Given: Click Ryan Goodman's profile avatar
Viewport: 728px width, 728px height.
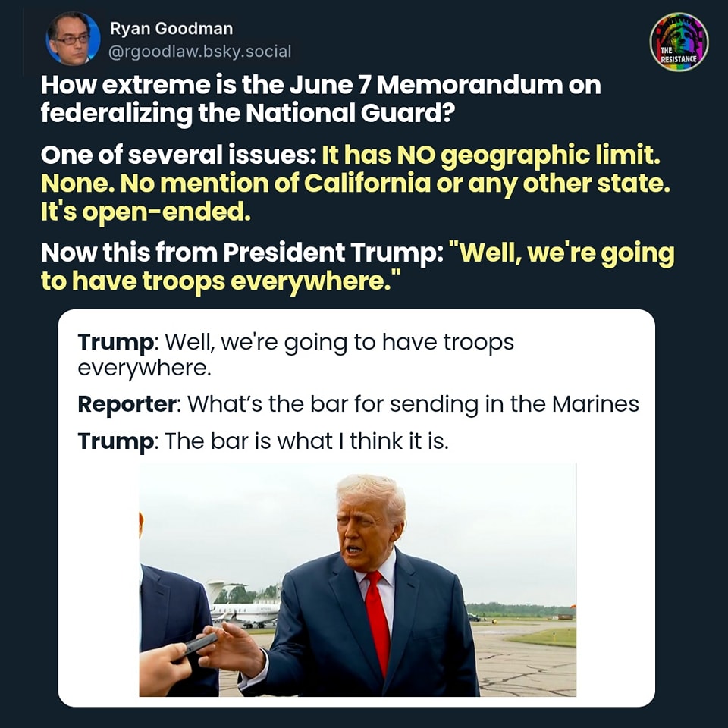Looking at the screenshot, I should click(73, 39).
